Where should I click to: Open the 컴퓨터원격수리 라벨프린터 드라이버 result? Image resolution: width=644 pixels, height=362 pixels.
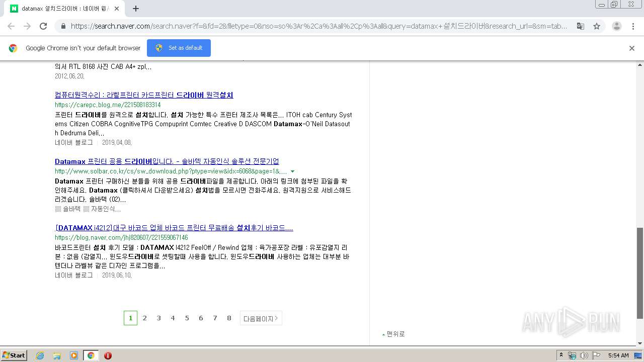point(144,95)
